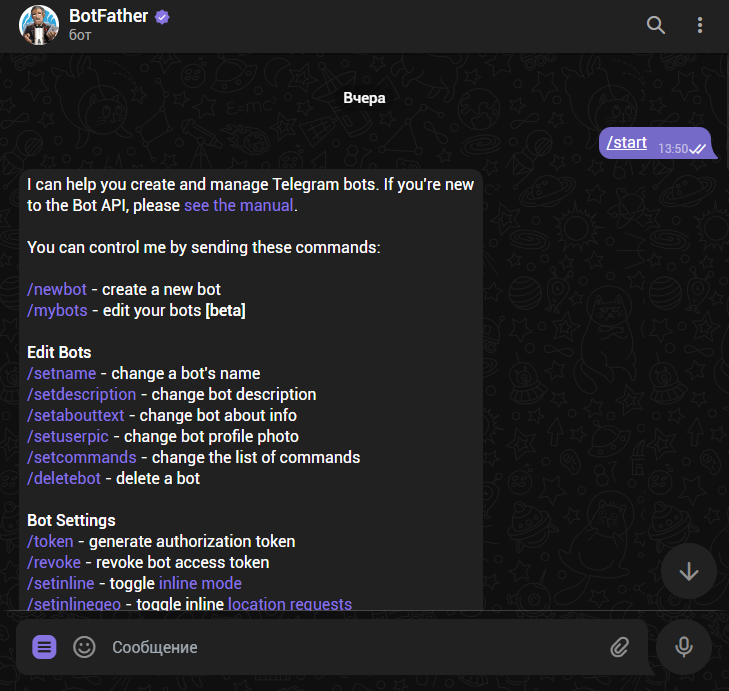This screenshot has height=691, width=729.
Task: Open the emoji picker
Action: pyautogui.click(x=85, y=647)
